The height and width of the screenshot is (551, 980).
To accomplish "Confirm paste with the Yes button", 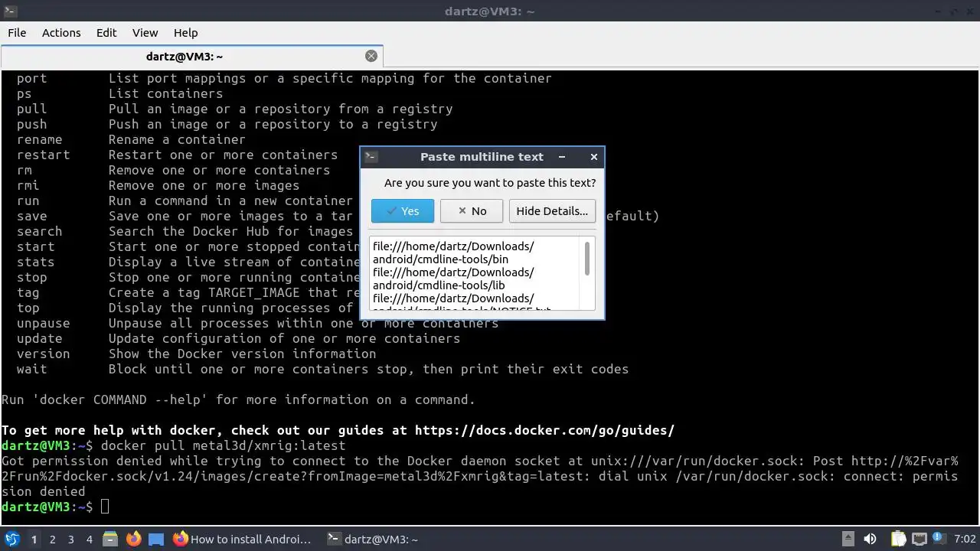I will coord(403,211).
